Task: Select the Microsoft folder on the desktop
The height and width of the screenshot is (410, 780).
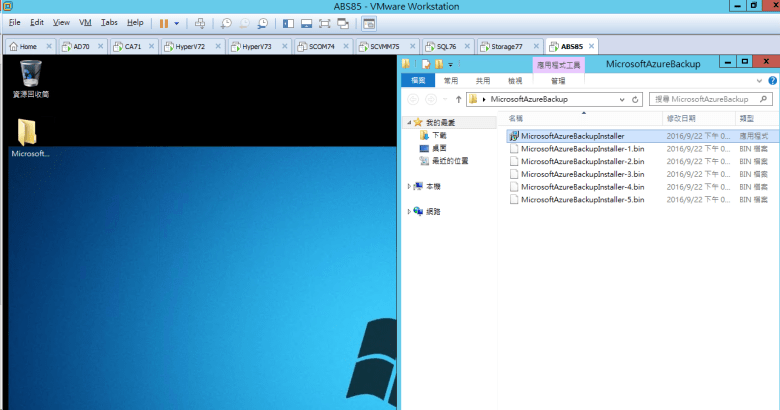Action: point(28,138)
